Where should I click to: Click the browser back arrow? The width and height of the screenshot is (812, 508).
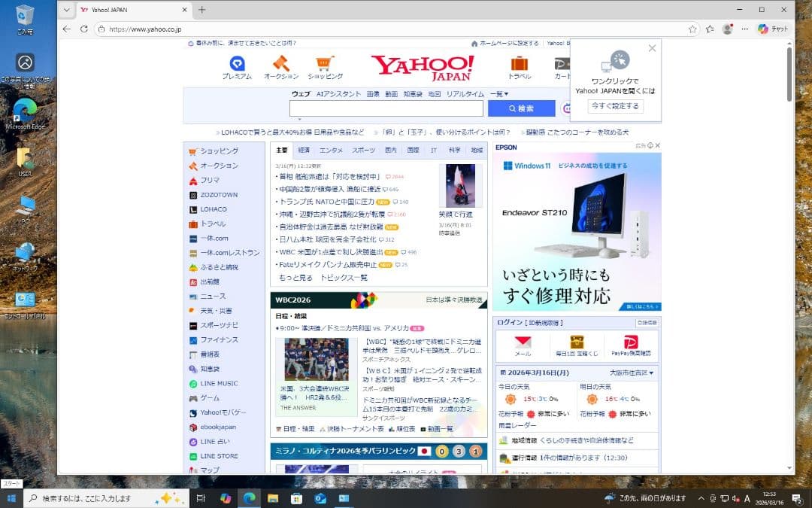66,29
